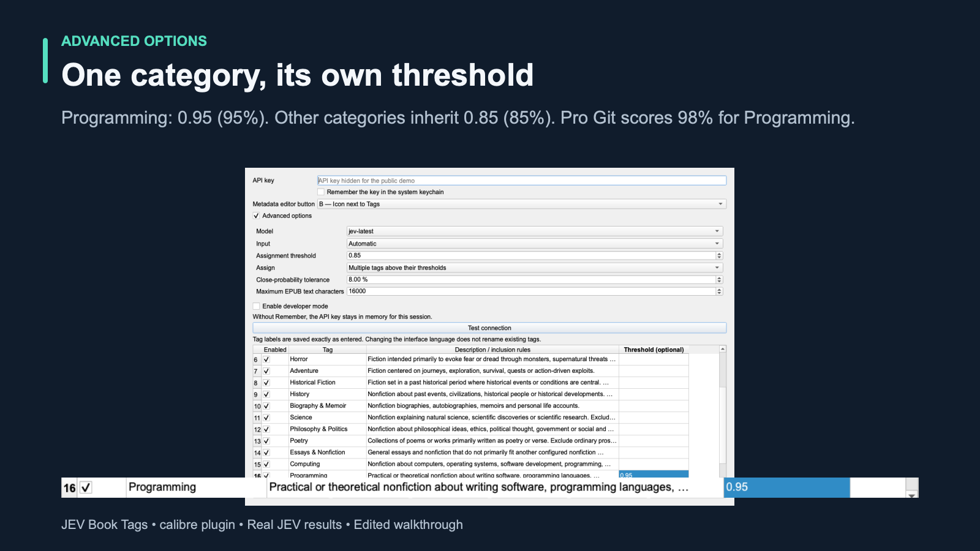Click the Tag column header

pyautogui.click(x=328, y=350)
